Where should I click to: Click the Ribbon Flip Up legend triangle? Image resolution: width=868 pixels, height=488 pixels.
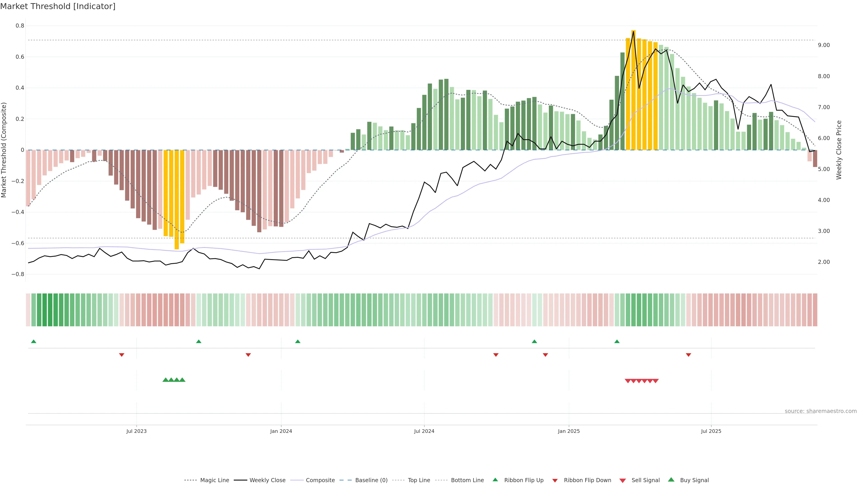(495, 480)
